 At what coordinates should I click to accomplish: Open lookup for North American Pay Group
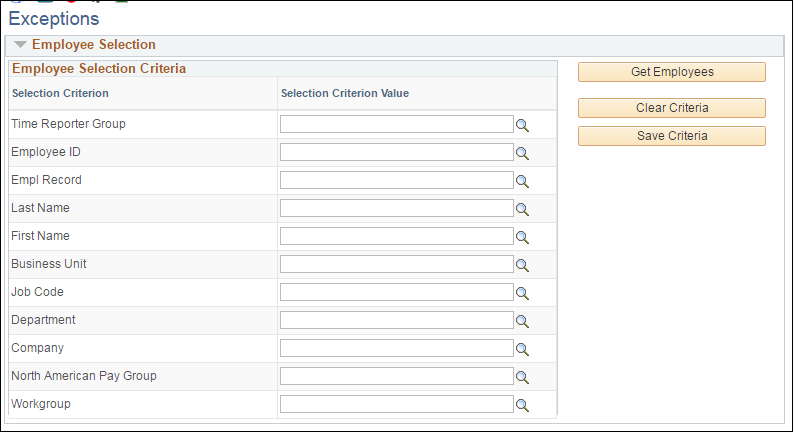(522, 377)
